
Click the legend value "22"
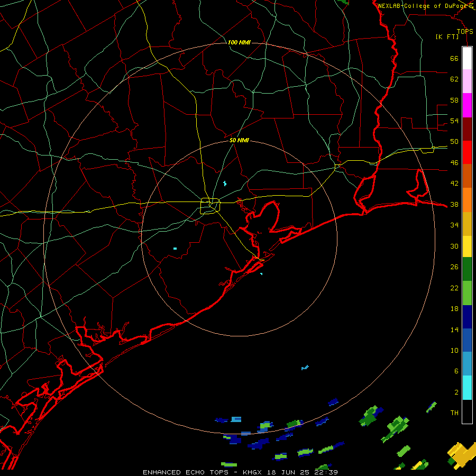(x=454, y=288)
